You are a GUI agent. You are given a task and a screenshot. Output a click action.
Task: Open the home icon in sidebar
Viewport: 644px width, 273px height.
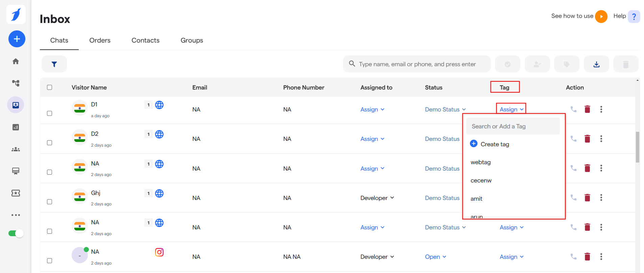[x=16, y=61]
